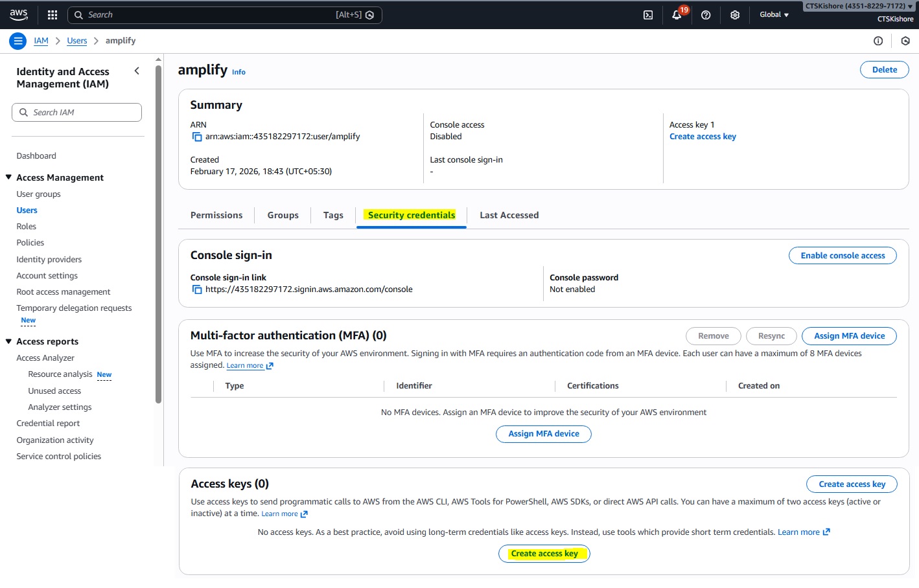
Task: Expand the CTSKishore account menu
Action: (x=859, y=6)
